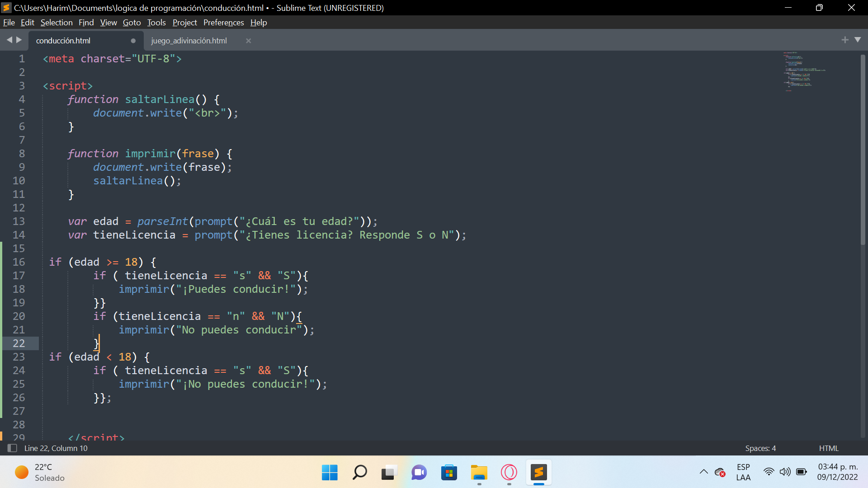868x488 pixels.
Task: Close the juego_adivinación.html tab
Action: coord(248,41)
